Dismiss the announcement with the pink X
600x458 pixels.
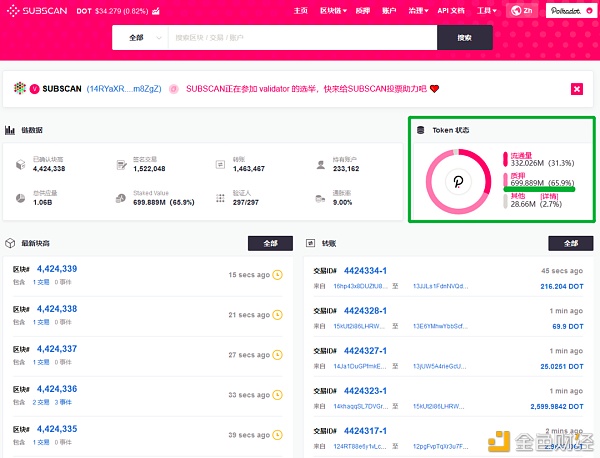click(577, 89)
